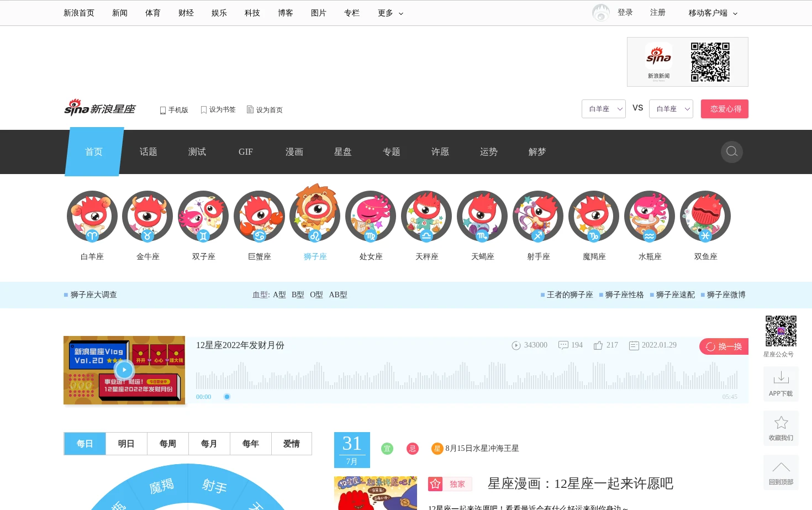
Task: Select the 处女座 Virgo zodiac icon
Action: tap(371, 217)
